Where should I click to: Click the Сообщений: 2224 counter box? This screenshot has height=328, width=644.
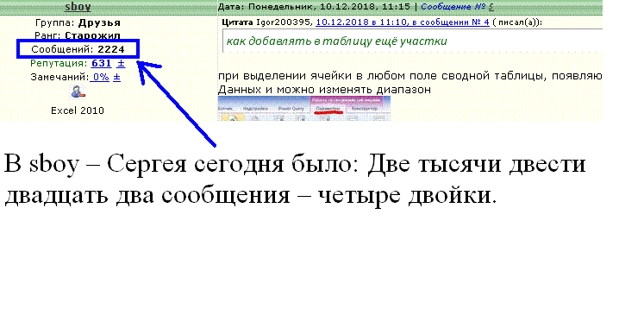(78, 49)
